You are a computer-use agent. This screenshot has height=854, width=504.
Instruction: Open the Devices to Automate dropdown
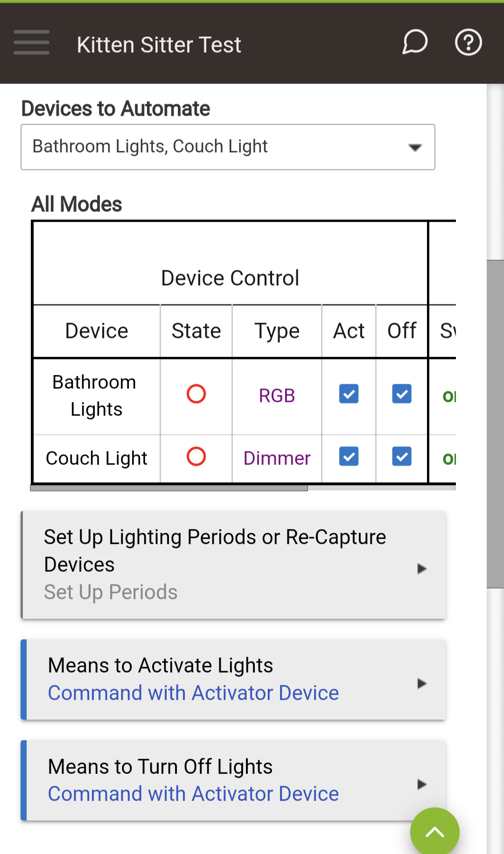(x=228, y=147)
